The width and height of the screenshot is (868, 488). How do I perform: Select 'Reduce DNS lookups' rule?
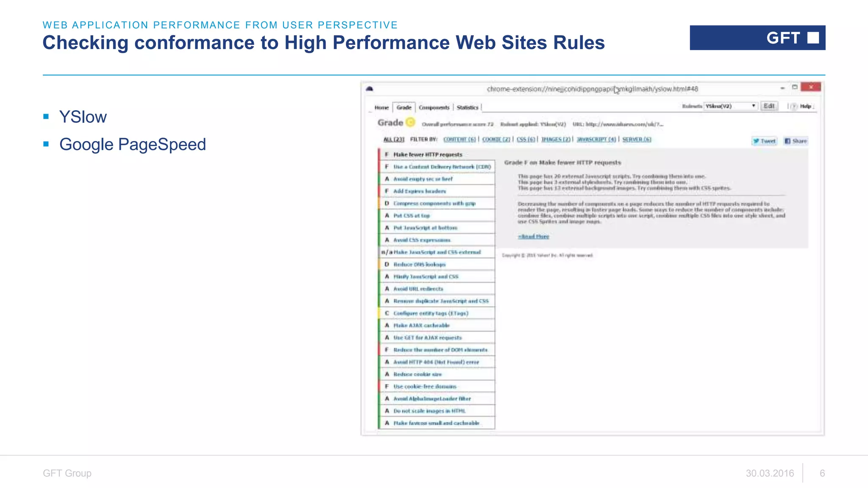(x=437, y=264)
